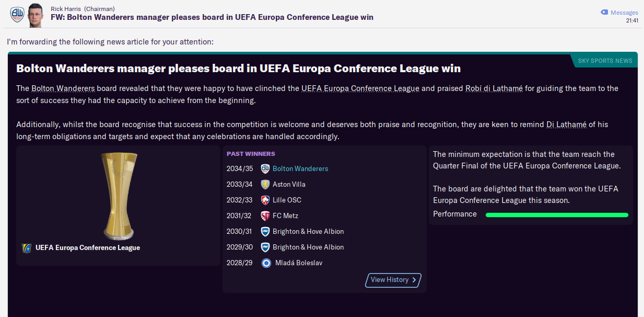Click Robí di Lathamé name link
Viewport: 644px width, 317px height.
(494, 88)
